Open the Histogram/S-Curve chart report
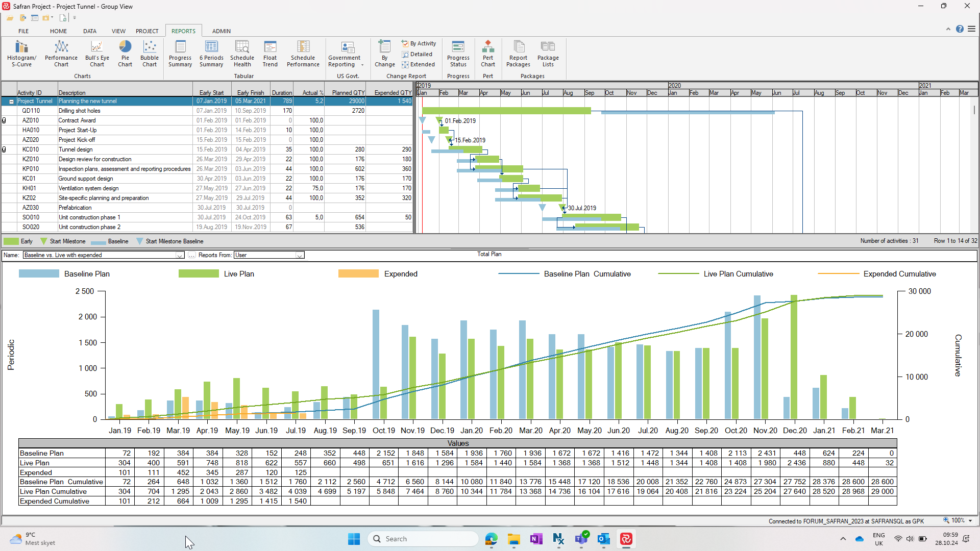 tap(21, 54)
